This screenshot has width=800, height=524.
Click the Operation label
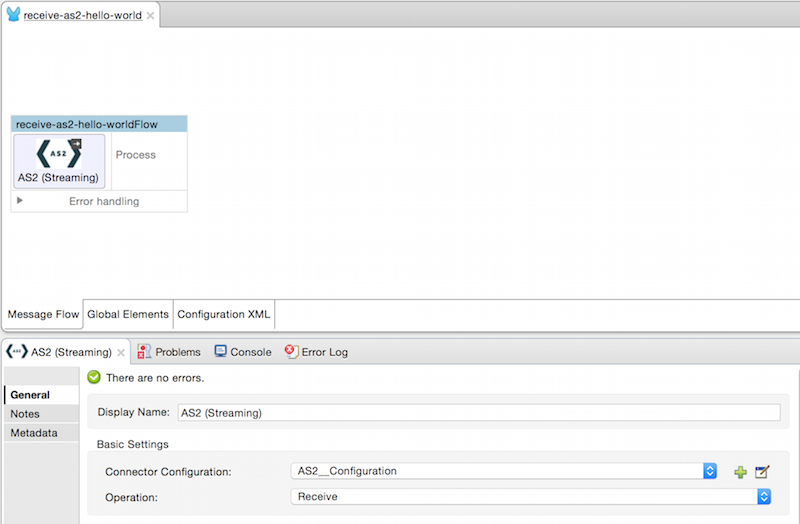coord(131,497)
